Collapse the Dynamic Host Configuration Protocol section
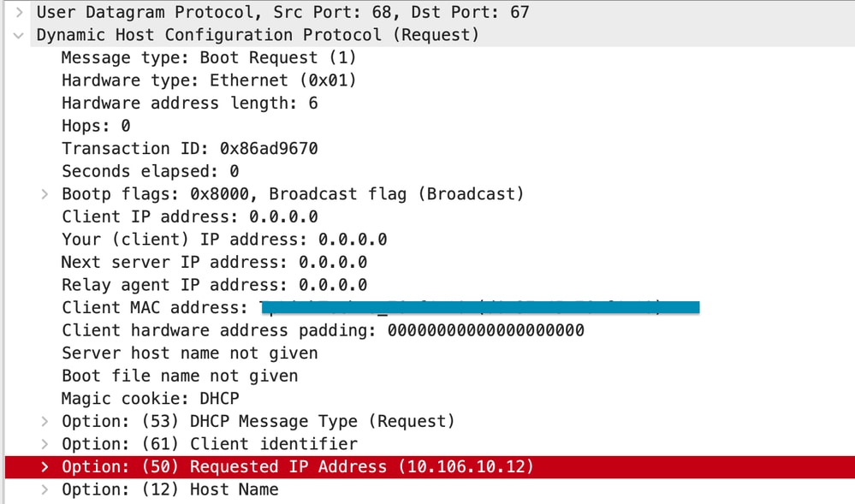 [19, 35]
